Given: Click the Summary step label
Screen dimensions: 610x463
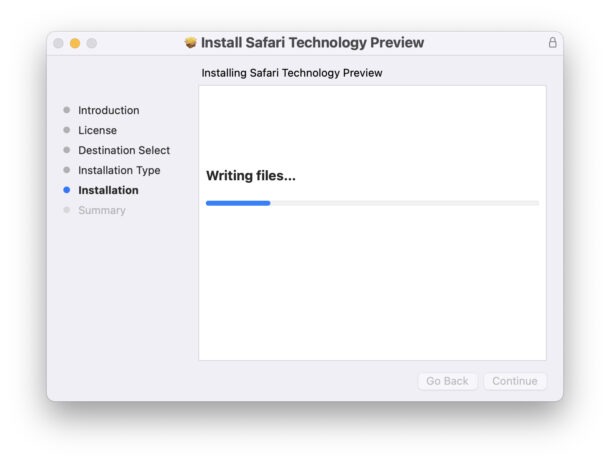Looking at the screenshot, I should click(102, 210).
